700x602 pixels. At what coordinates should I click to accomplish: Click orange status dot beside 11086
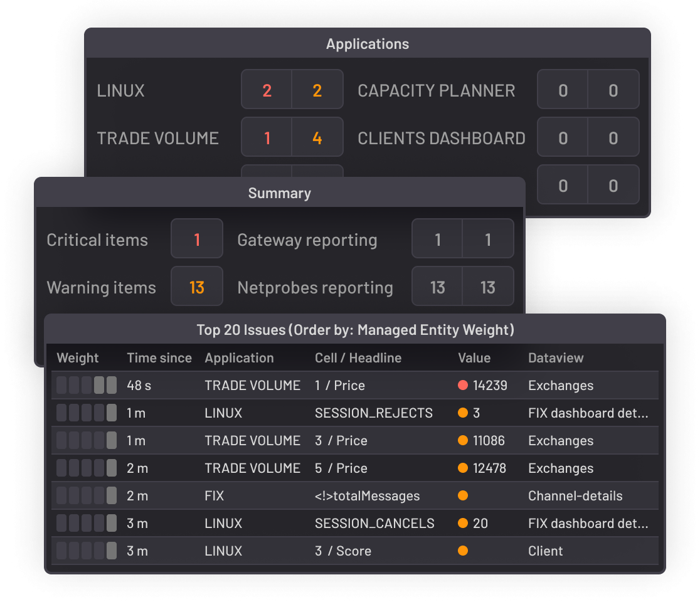point(463,441)
